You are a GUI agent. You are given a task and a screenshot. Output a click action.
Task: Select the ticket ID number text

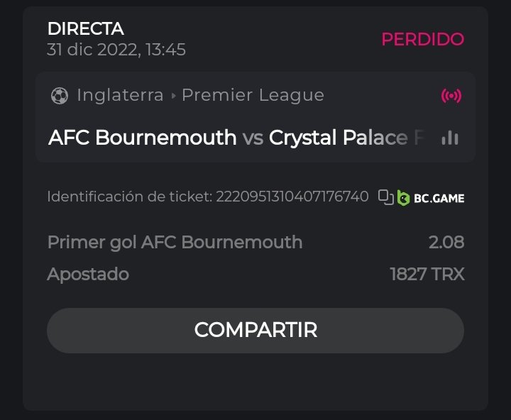click(x=290, y=197)
